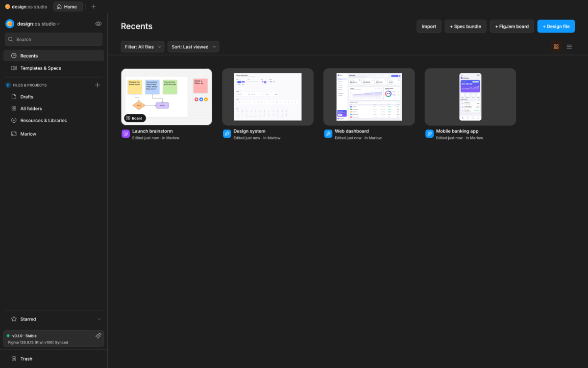Image resolution: width=588 pixels, height=368 pixels.
Task: Toggle the eye visibility icon in sidebar
Action: (98, 24)
